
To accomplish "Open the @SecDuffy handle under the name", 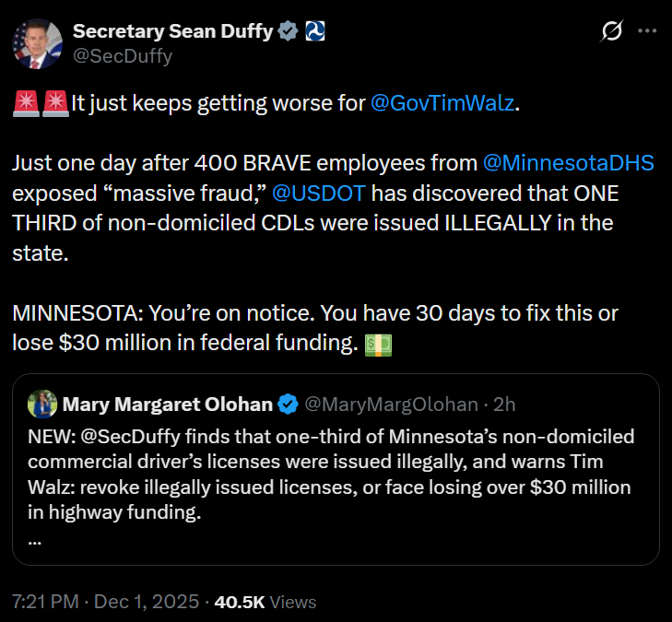I will coord(123,55).
